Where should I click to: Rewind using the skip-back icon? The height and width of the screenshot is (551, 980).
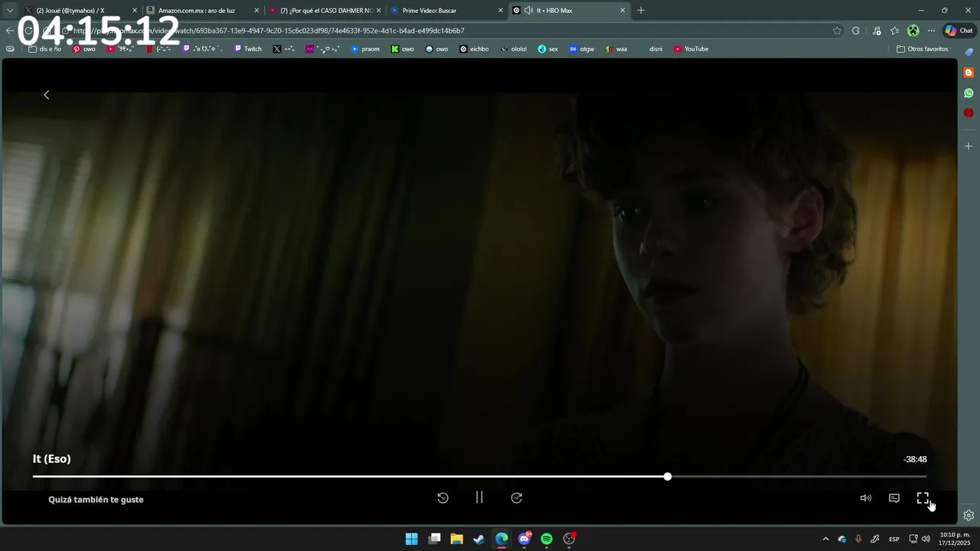point(443,497)
